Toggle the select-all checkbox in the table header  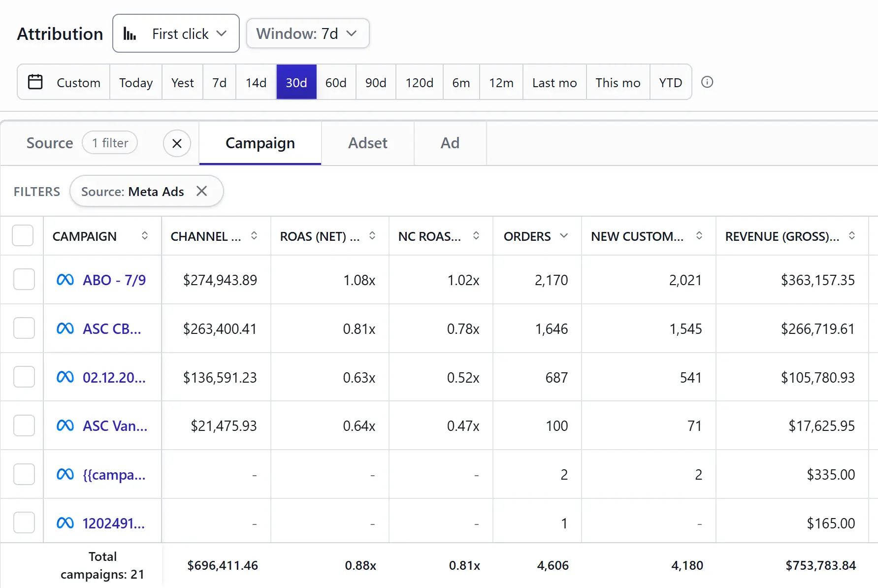point(23,236)
